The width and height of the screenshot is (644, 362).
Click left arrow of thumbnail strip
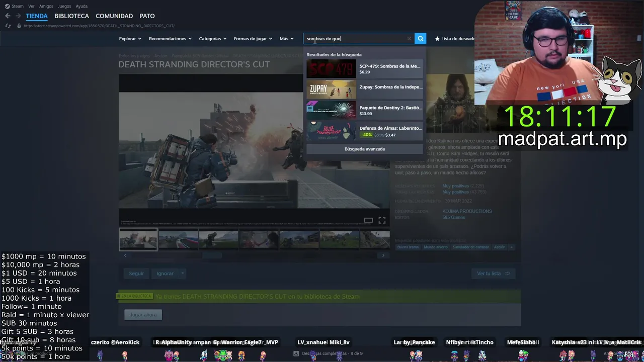pyautogui.click(x=125, y=255)
